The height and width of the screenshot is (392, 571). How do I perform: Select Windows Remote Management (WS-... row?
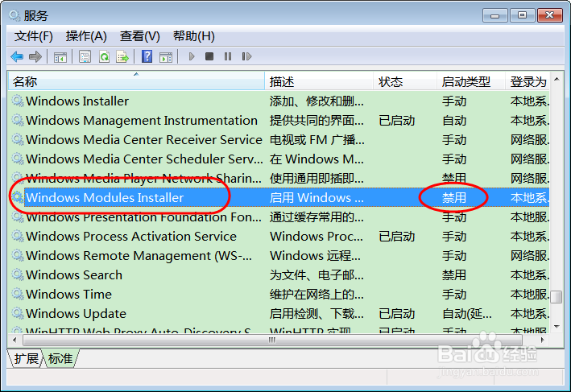tap(279, 255)
